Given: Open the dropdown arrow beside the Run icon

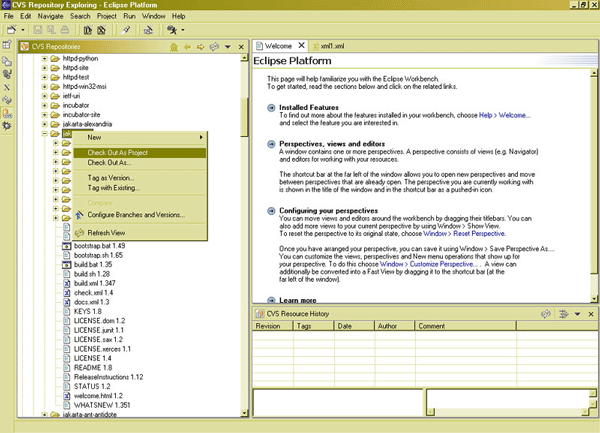Looking at the screenshot, I should [x=183, y=30].
